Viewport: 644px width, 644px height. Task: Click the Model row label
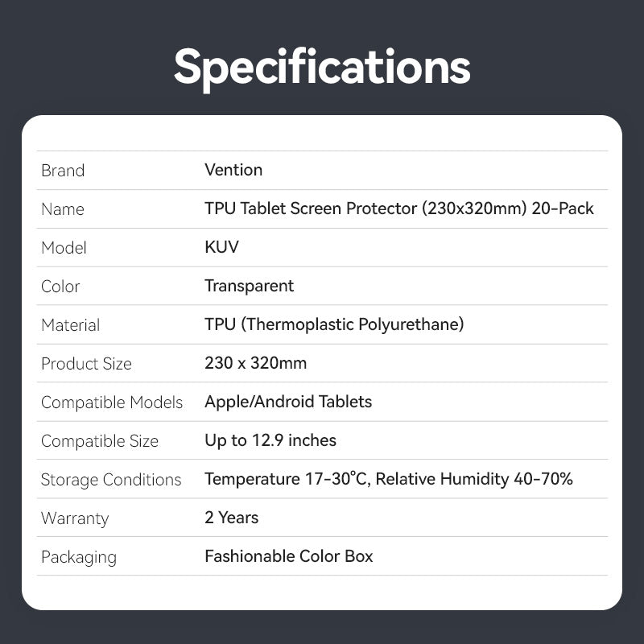pos(64,248)
